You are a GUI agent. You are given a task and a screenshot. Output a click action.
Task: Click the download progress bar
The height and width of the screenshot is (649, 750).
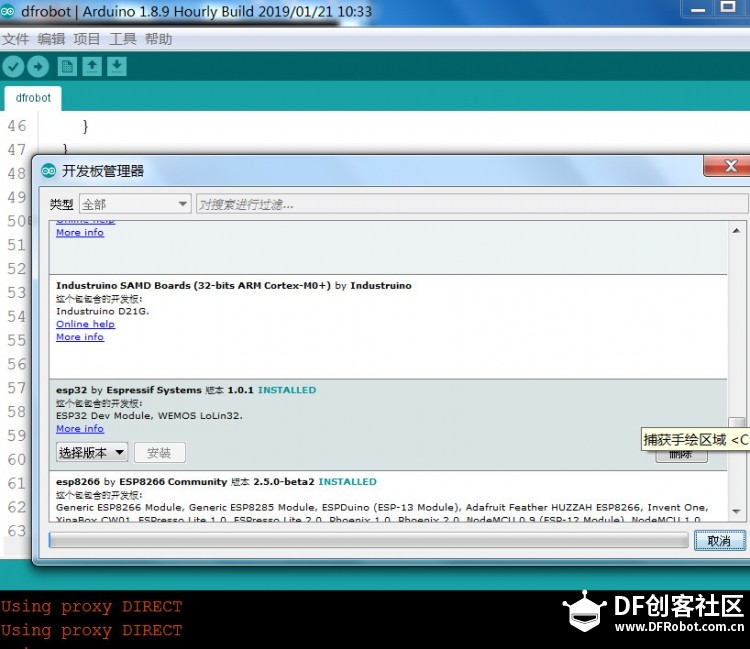(x=369, y=540)
